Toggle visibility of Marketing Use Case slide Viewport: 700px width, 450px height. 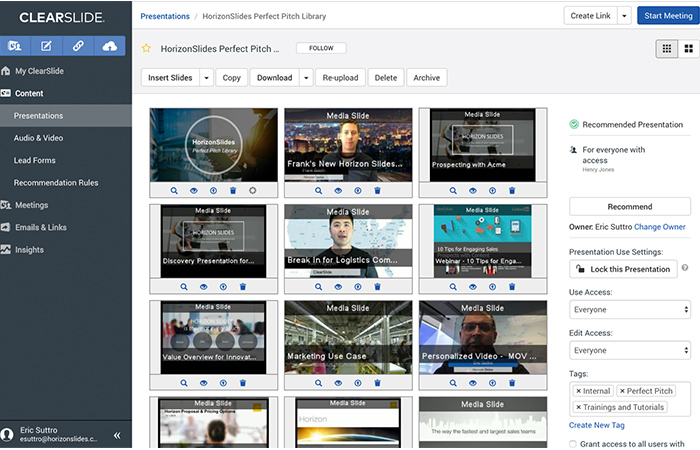click(x=338, y=383)
